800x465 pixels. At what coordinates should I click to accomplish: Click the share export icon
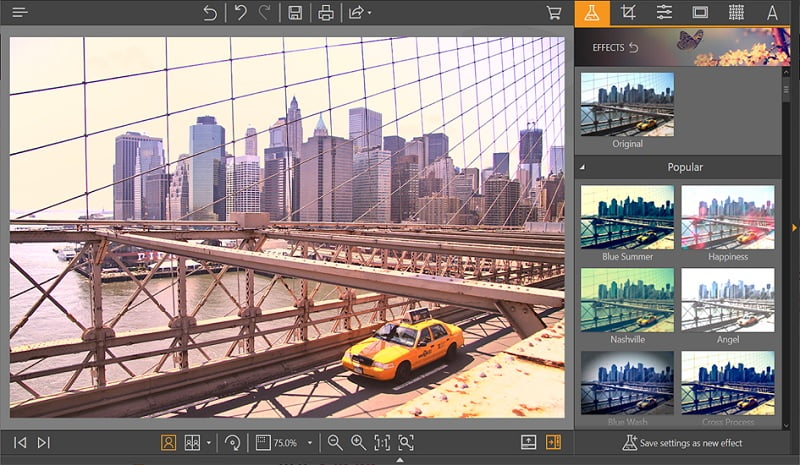(356, 12)
